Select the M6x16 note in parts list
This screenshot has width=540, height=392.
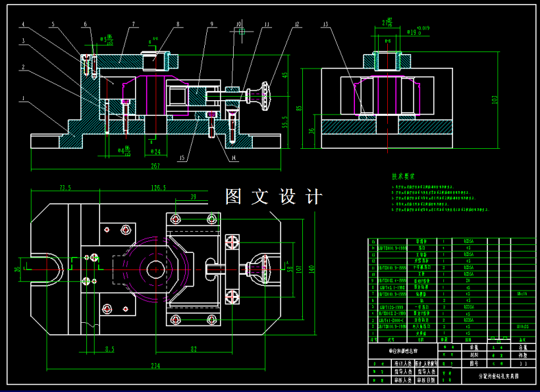click(522, 294)
